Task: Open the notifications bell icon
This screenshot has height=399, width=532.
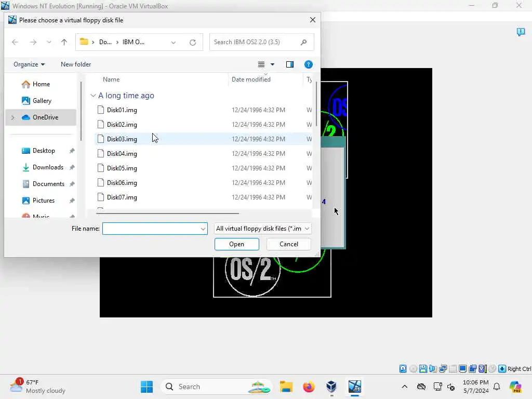Action: point(497,387)
